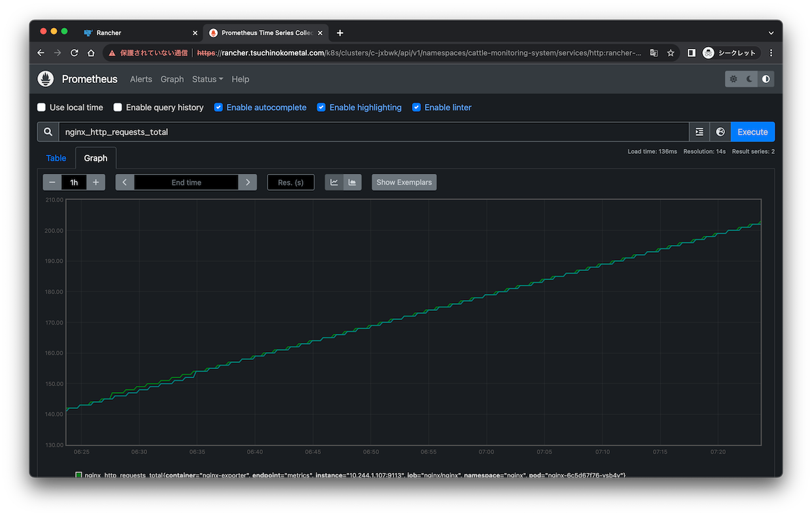Click the Prometheus logo icon
The image size is (812, 516).
click(x=45, y=79)
